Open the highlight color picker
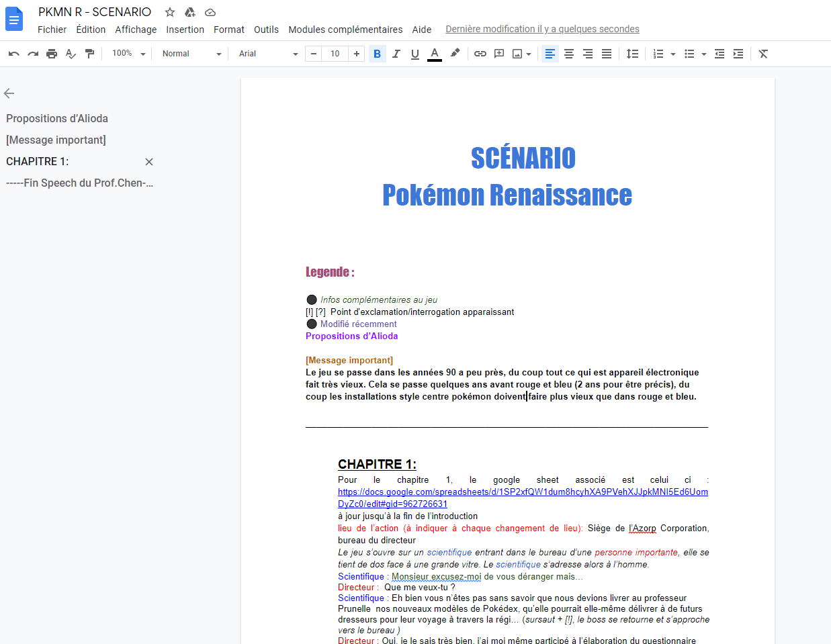The image size is (831, 644). coord(455,54)
